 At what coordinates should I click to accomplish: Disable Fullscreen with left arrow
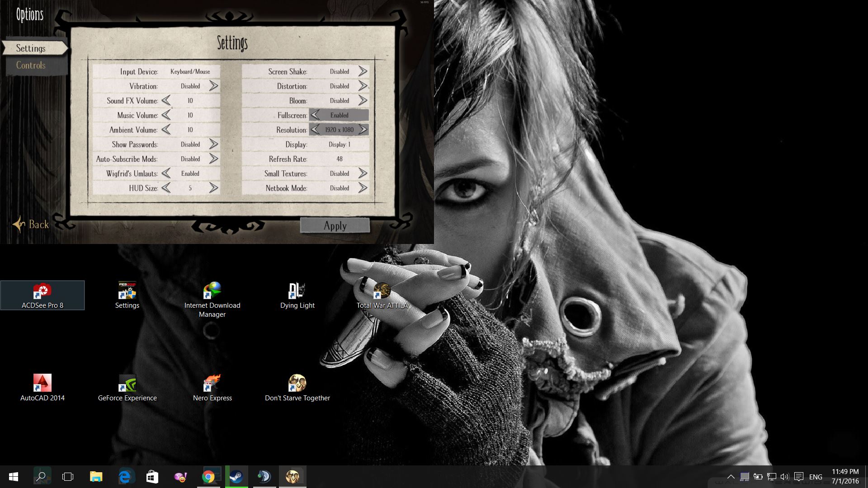click(x=316, y=115)
